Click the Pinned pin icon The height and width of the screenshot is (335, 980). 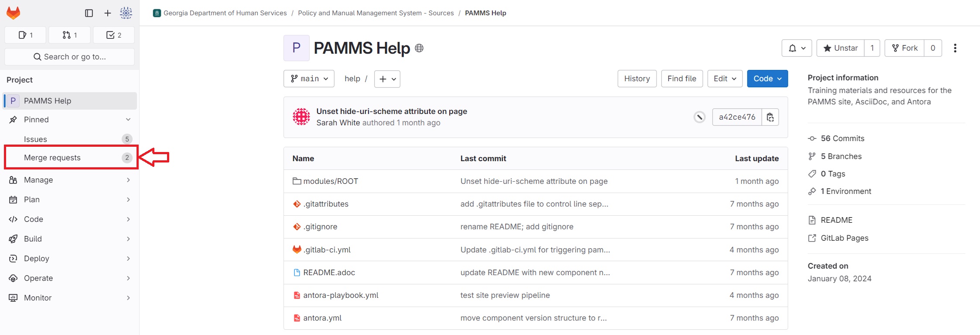tap(13, 120)
